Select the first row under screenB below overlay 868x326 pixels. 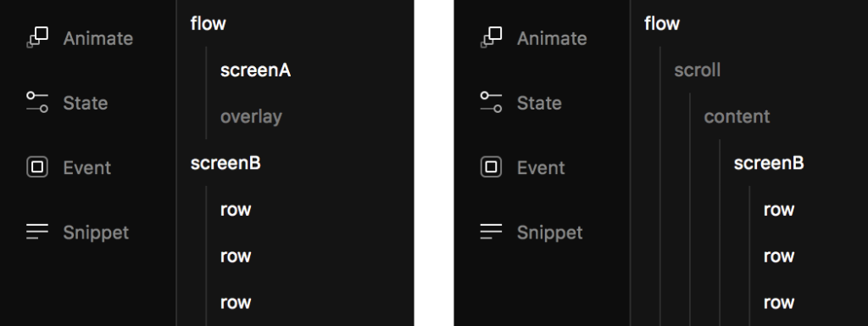(236, 211)
